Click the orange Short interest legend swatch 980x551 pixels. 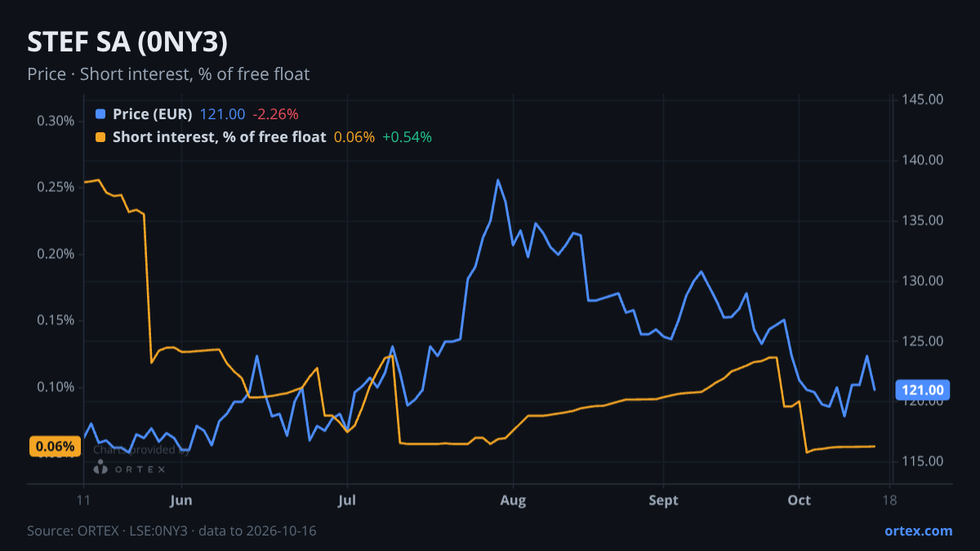coord(100,137)
